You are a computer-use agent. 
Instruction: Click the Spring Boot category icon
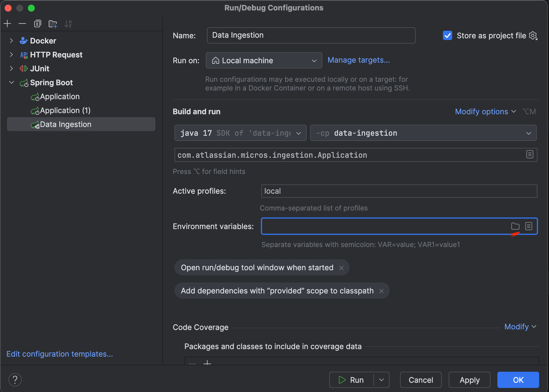[24, 83]
